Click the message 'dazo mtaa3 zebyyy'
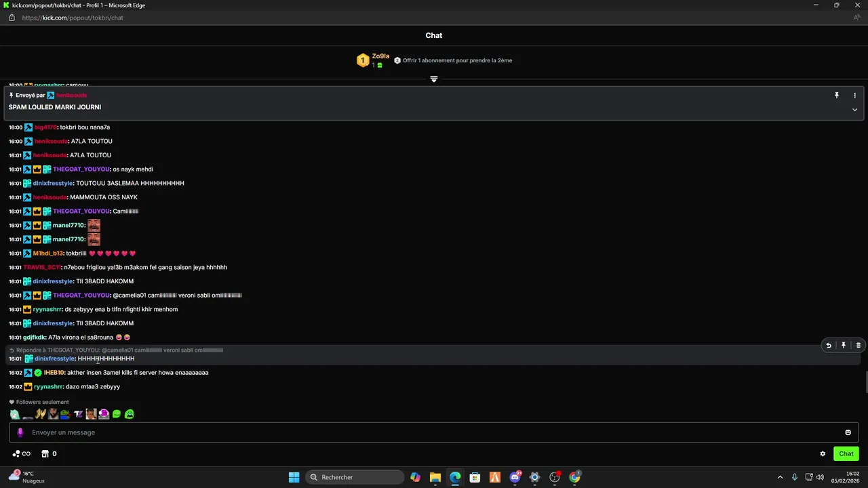868x488 pixels. 93,387
